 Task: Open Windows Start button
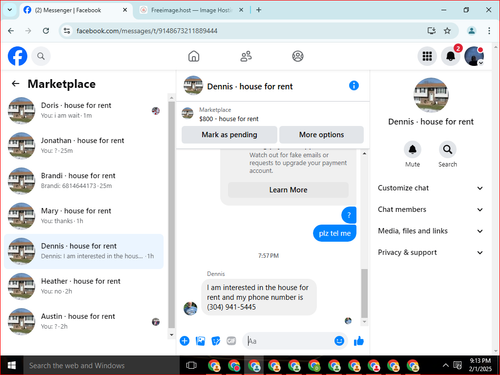click(x=12, y=365)
